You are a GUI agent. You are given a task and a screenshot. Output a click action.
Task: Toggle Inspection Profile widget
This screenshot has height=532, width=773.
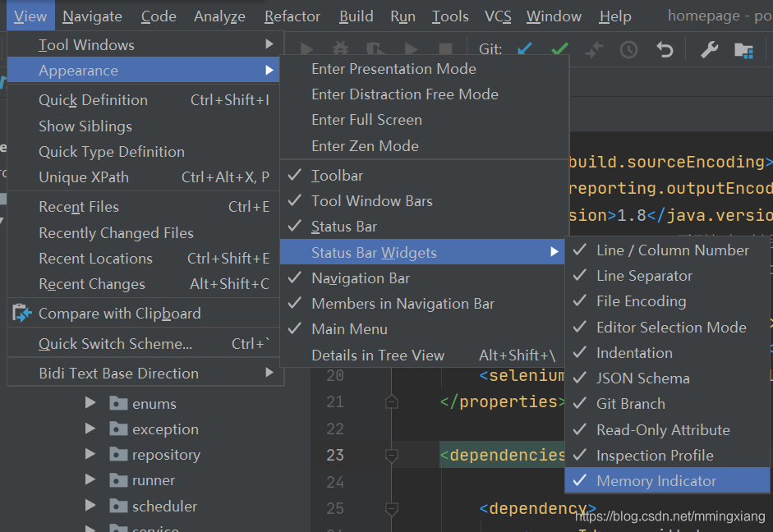(x=668, y=455)
